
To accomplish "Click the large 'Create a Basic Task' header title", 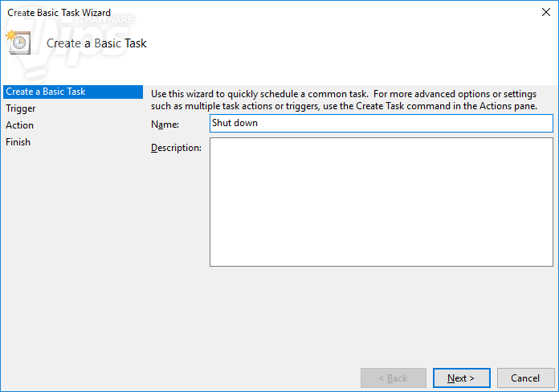I will [96, 43].
